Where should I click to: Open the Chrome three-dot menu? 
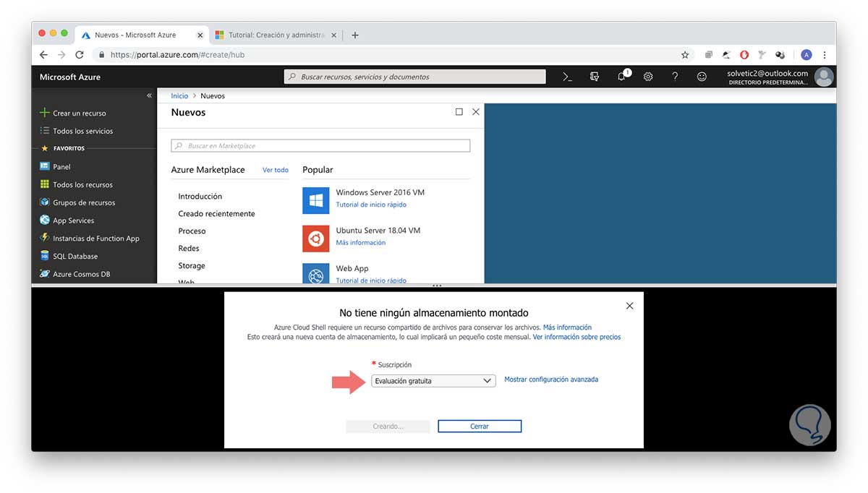[x=825, y=55]
